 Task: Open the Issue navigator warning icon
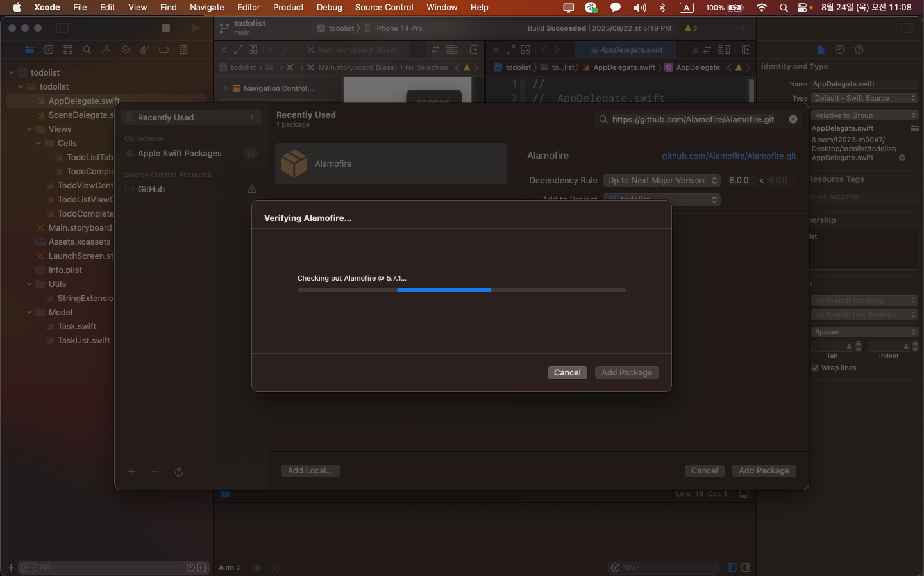click(106, 50)
